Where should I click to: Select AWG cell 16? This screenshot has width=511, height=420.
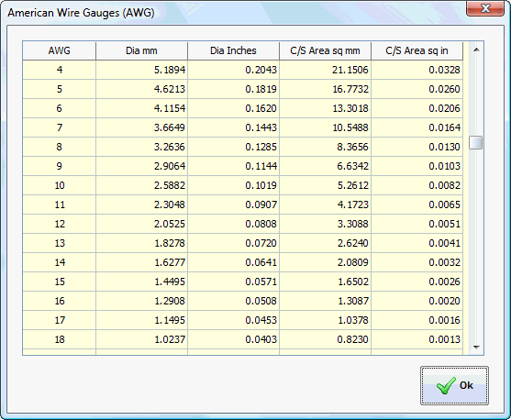60,301
